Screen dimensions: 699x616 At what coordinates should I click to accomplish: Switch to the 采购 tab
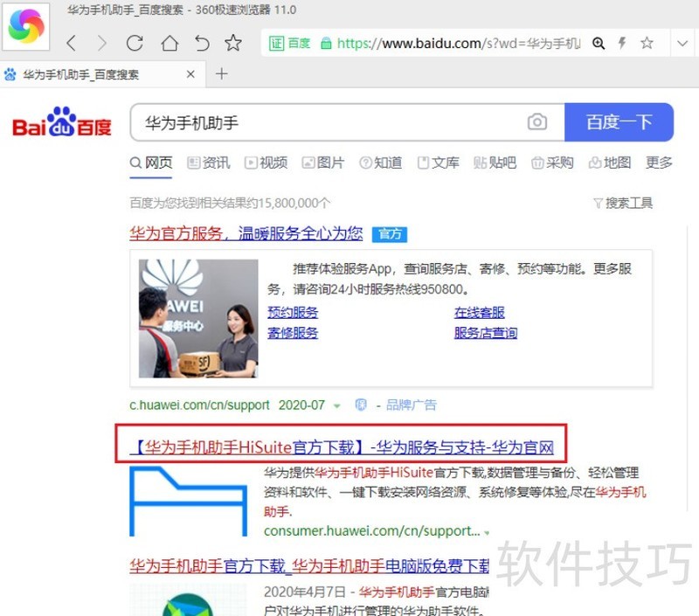coord(552,163)
